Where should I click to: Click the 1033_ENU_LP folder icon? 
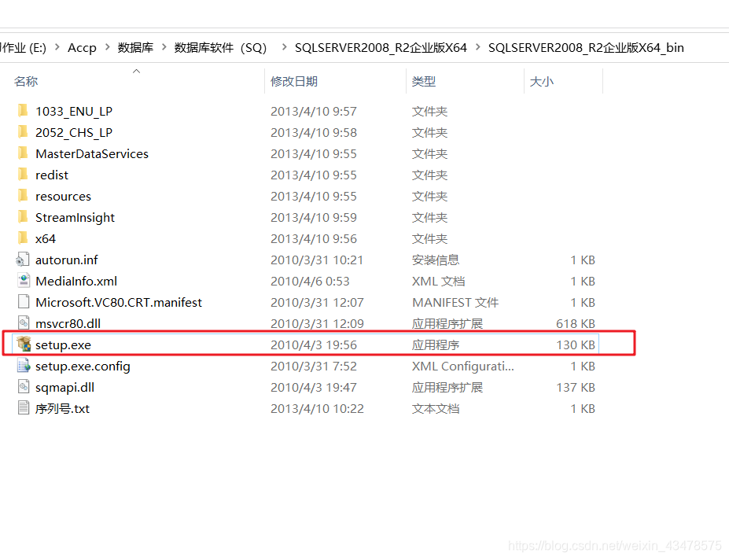pos(23,111)
